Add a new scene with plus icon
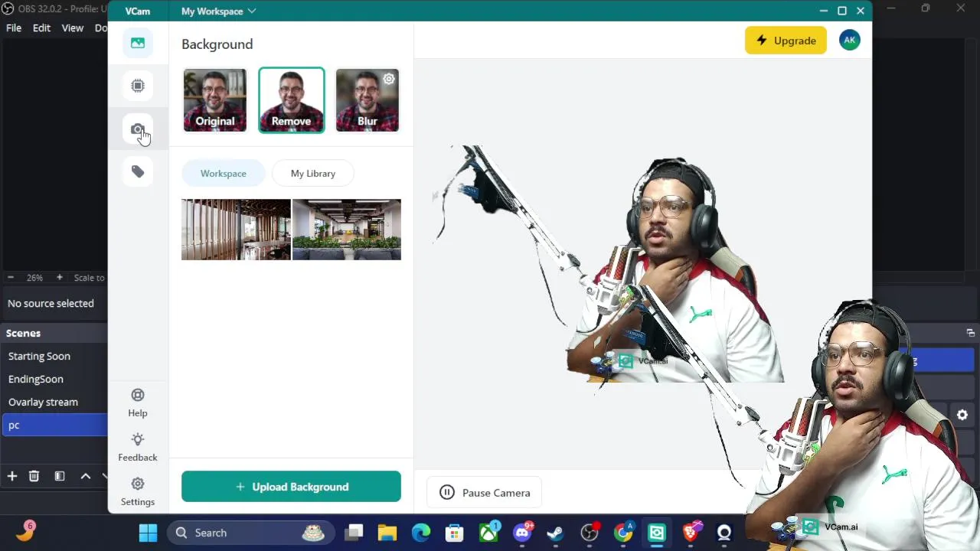The height and width of the screenshot is (551, 980). point(12,476)
